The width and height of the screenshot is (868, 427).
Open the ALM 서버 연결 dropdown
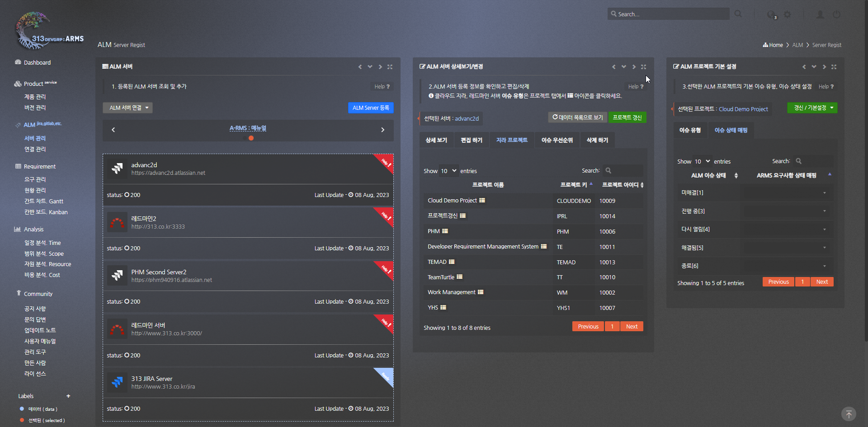point(128,108)
